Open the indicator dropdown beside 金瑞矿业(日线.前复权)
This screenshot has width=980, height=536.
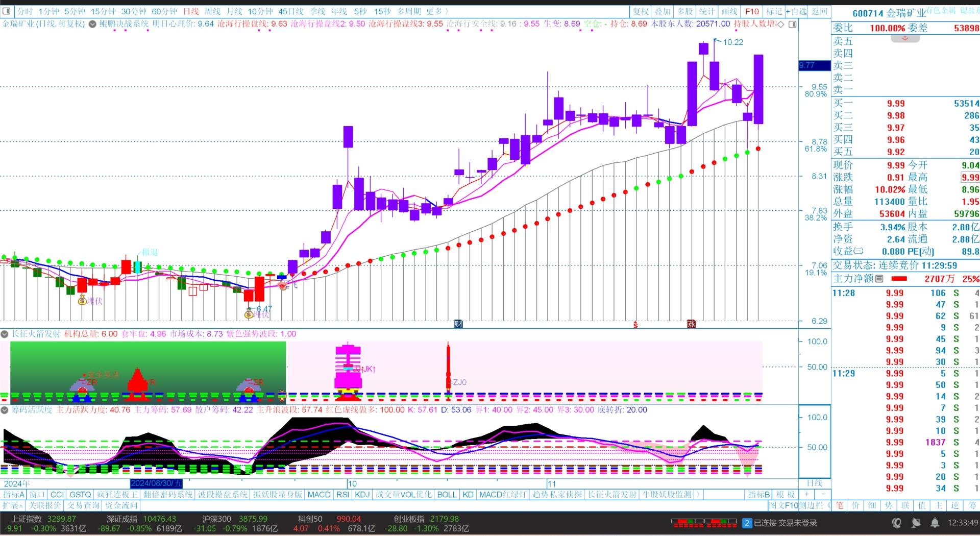[92, 24]
